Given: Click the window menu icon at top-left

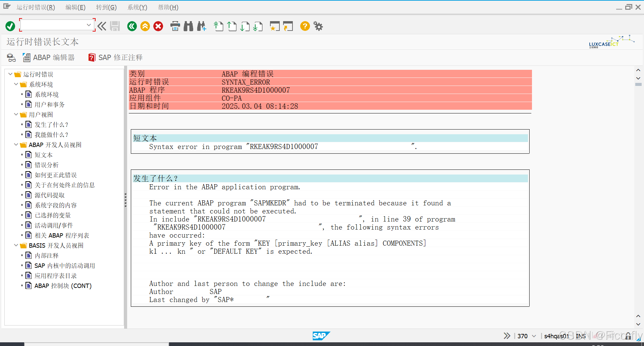Looking at the screenshot, I should (7, 6).
